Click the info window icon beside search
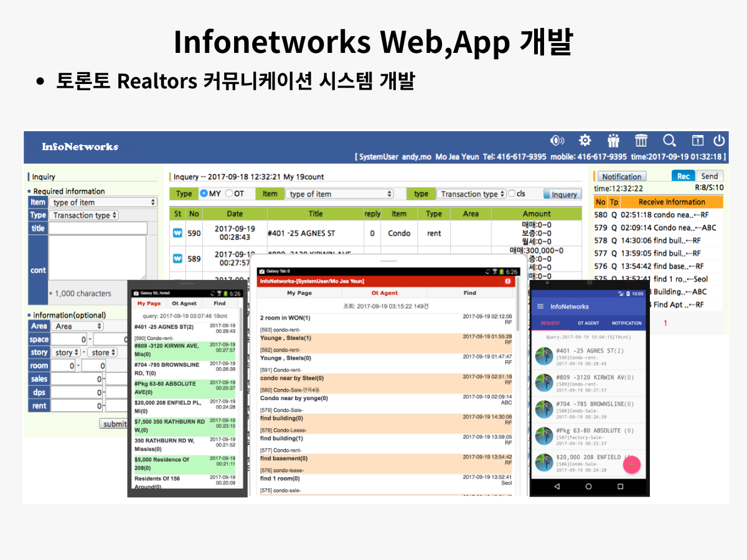This screenshot has height=560, width=747. tap(697, 141)
